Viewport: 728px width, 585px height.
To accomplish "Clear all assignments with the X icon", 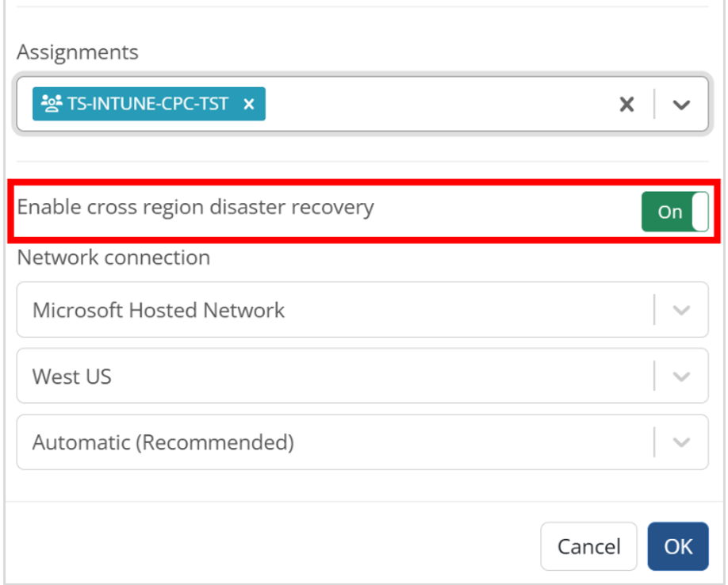I will 626,104.
